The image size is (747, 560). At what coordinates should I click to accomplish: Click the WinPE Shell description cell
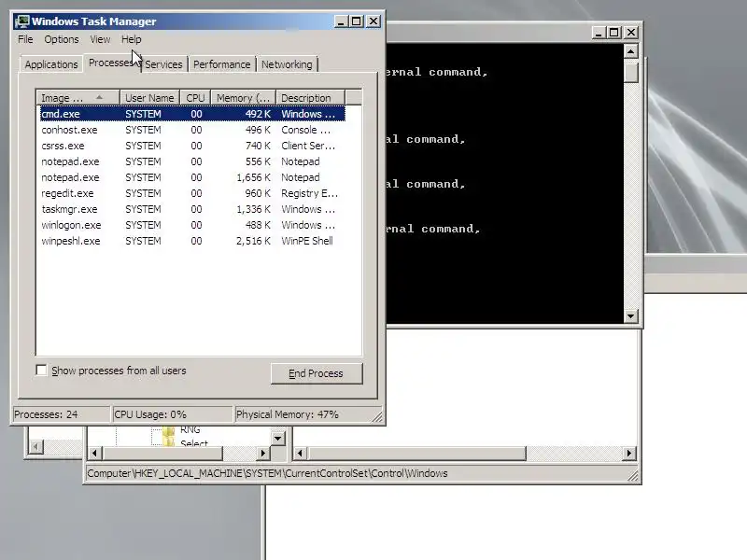[307, 241]
